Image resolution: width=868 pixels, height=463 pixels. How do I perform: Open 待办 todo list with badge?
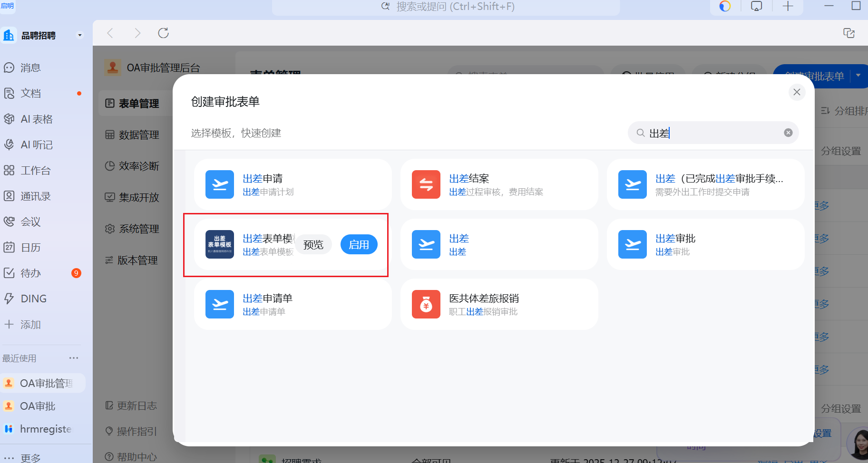click(x=30, y=273)
